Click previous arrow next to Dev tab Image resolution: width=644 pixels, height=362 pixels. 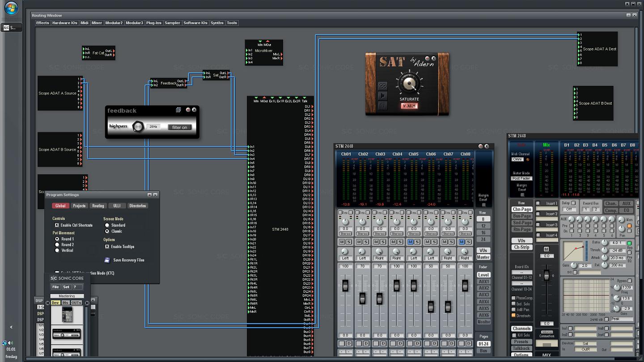pos(48,303)
